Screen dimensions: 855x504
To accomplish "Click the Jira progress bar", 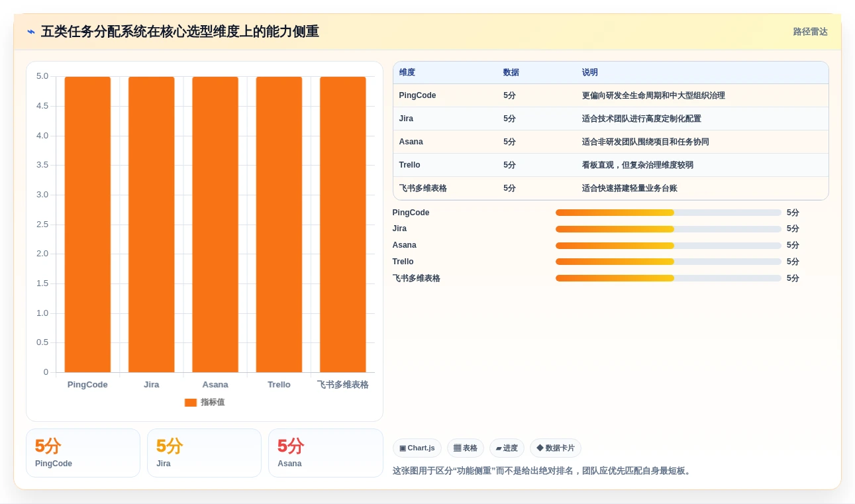I will pyautogui.click(x=668, y=229).
